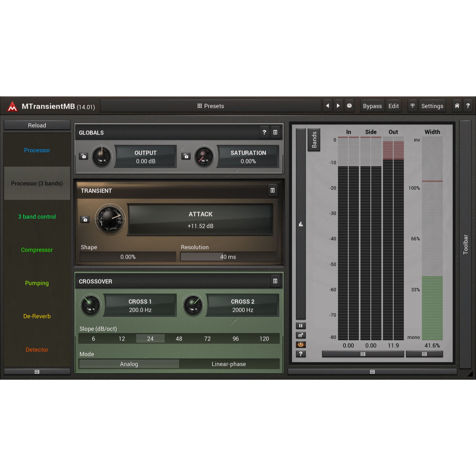The width and height of the screenshot is (476, 476).
Task: Click the histogram icon on the meter strip
Action: pos(301,224)
